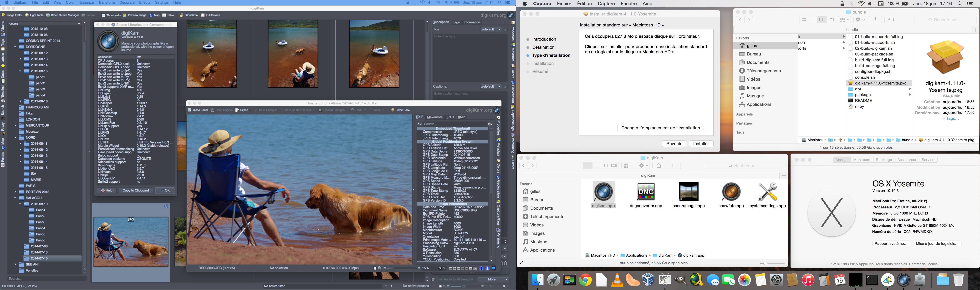
Task: Enter Full Screen mode in digiKam
Action: point(210,15)
